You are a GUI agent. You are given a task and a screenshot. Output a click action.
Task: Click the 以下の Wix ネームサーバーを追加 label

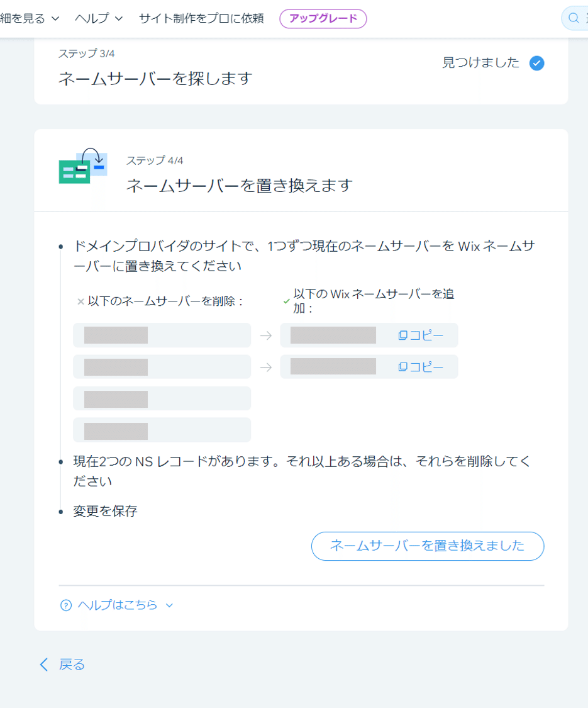373,301
